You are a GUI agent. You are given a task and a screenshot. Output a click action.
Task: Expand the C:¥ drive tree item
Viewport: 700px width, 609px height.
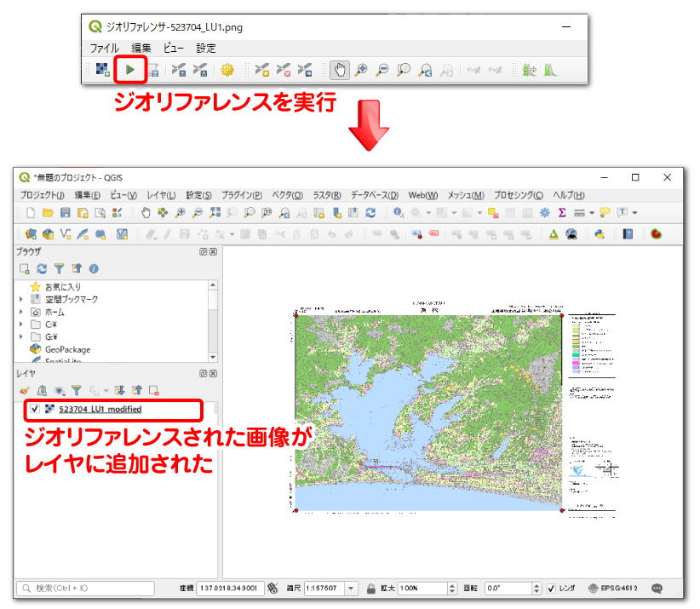(x=21, y=325)
